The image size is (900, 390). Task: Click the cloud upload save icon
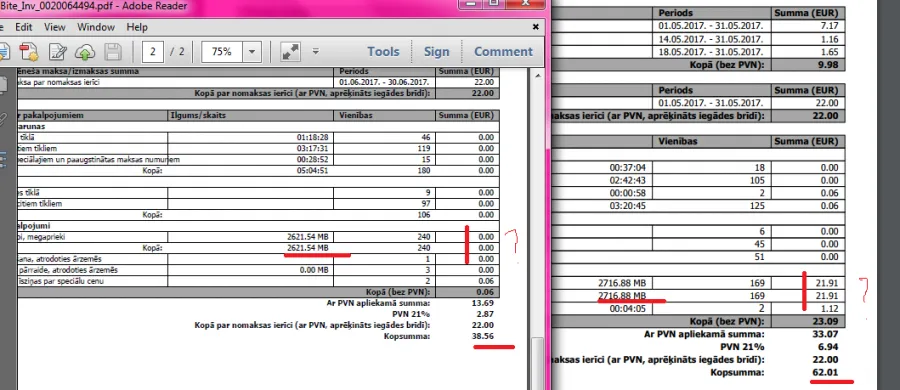coord(85,52)
